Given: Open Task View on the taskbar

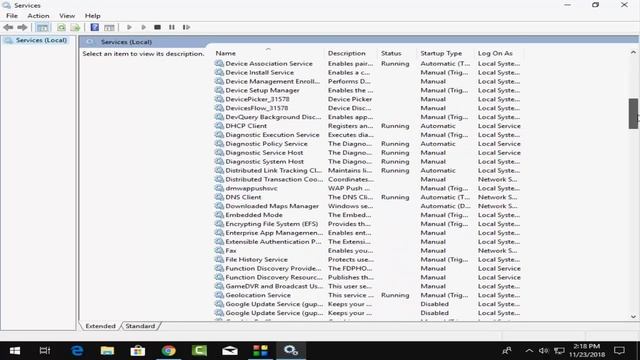Looking at the screenshot, I should tap(44, 351).
